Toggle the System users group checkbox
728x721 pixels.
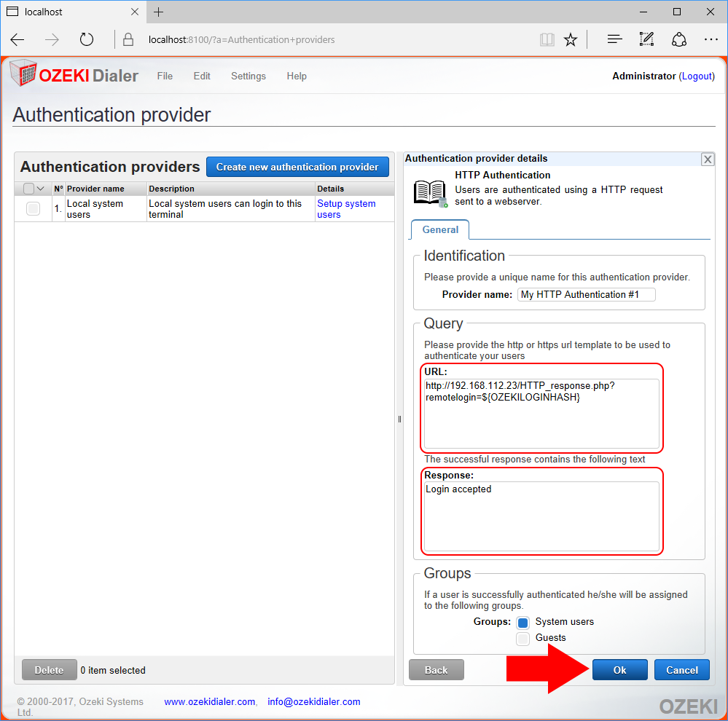[522, 623]
